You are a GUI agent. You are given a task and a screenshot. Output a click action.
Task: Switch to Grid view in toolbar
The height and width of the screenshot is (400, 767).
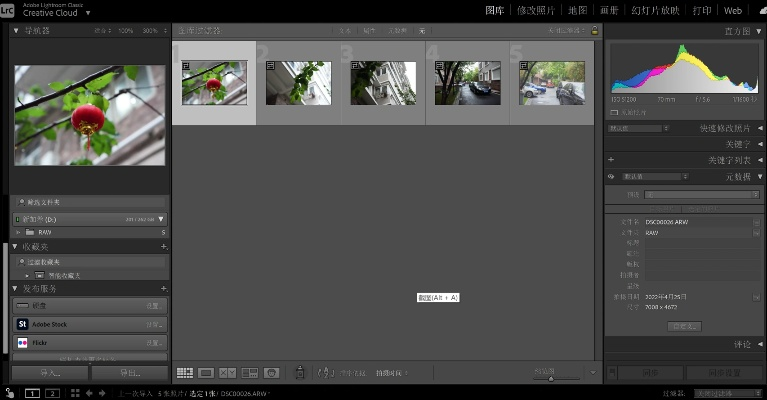click(184, 372)
